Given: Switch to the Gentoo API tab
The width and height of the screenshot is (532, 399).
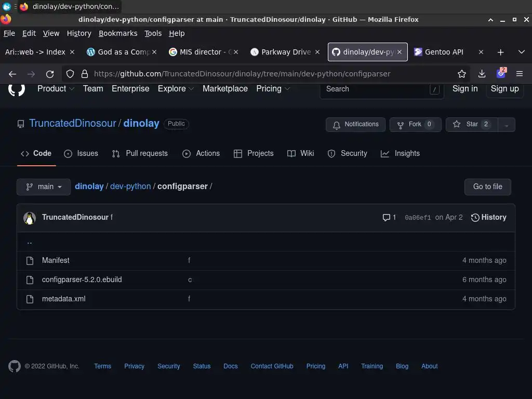Looking at the screenshot, I should coord(444,52).
